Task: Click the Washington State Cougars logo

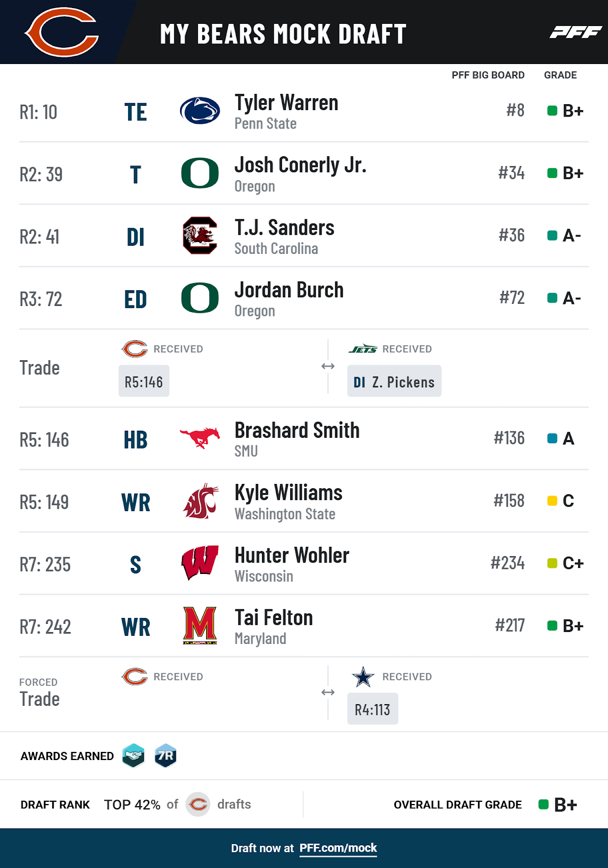Action: [x=201, y=501]
